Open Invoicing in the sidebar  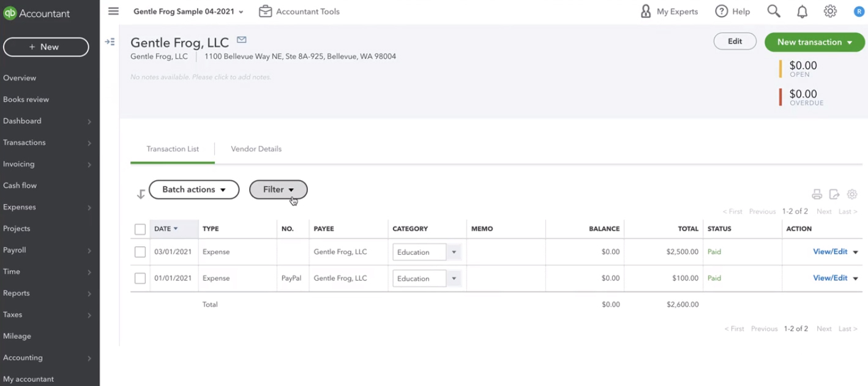[x=18, y=164]
